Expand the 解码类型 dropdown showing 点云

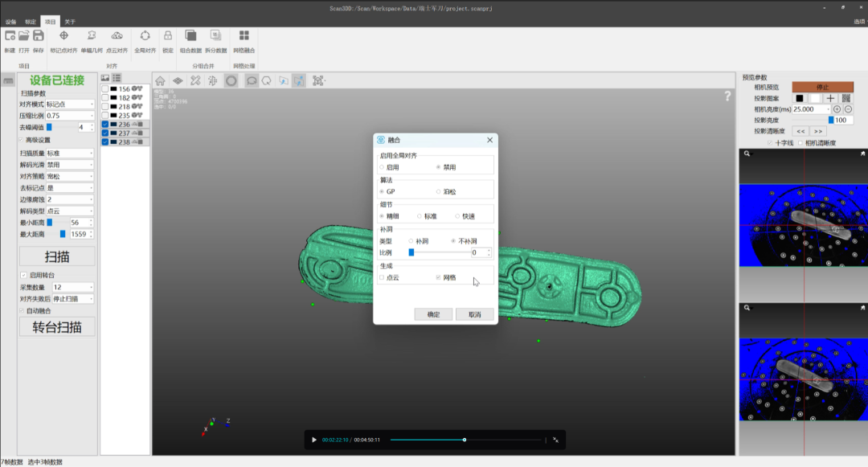[x=69, y=211]
